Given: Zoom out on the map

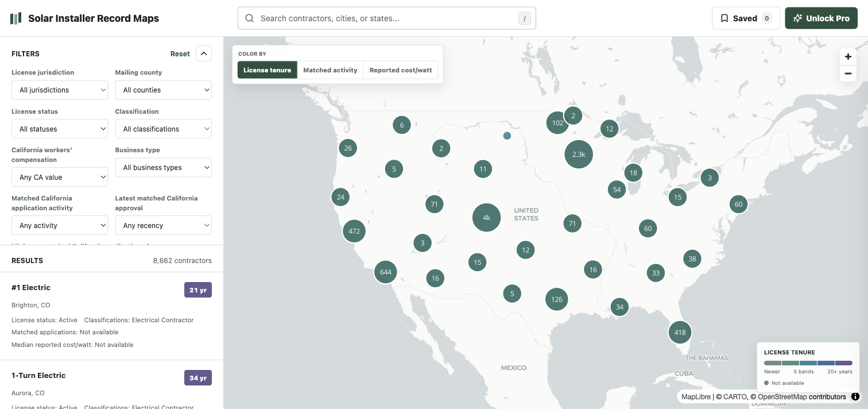Looking at the screenshot, I should pos(848,74).
